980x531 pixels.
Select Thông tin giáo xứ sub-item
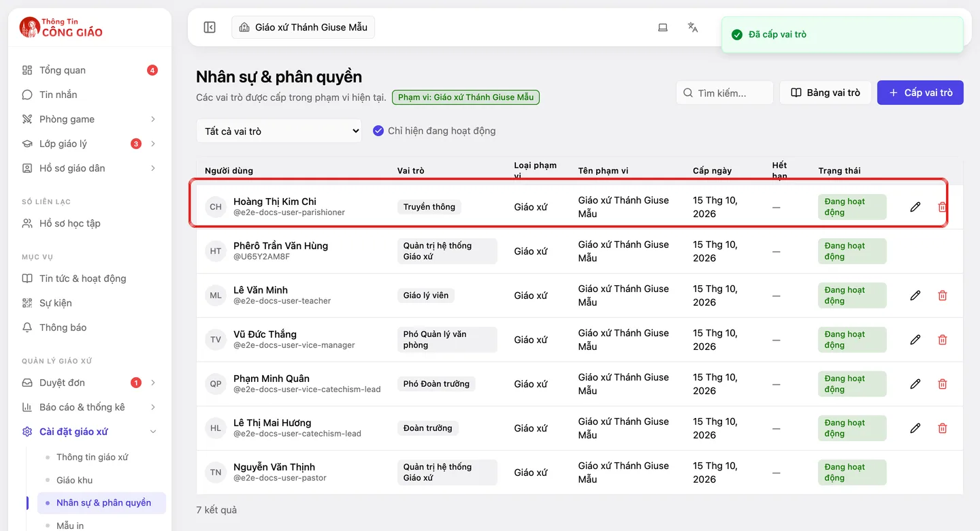point(101,457)
